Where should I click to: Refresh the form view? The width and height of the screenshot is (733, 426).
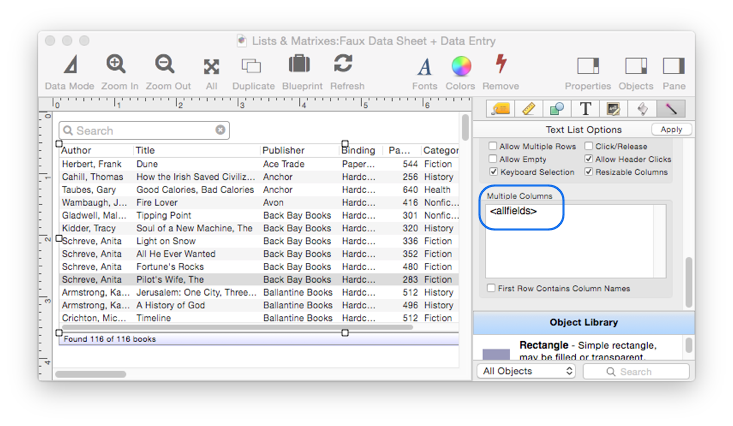[x=347, y=72]
